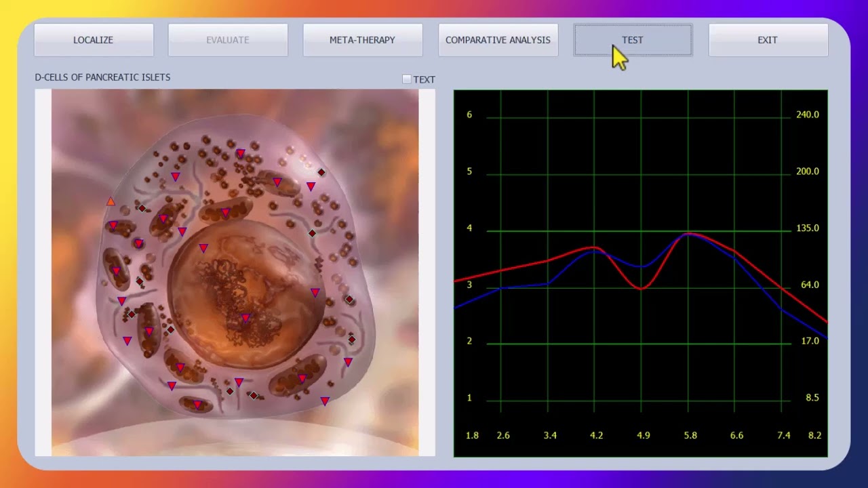
Task: Click the 135.0 value on graph right axis
Action: [x=808, y=228]
